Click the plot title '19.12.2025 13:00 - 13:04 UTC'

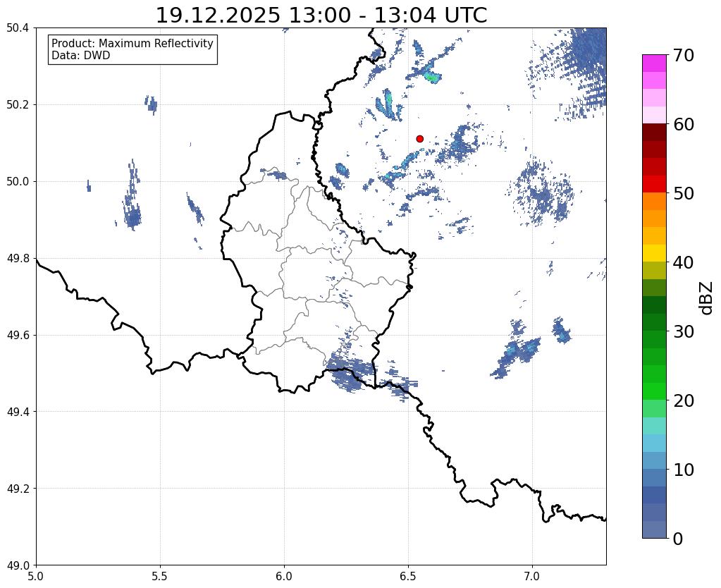[321, 16]
